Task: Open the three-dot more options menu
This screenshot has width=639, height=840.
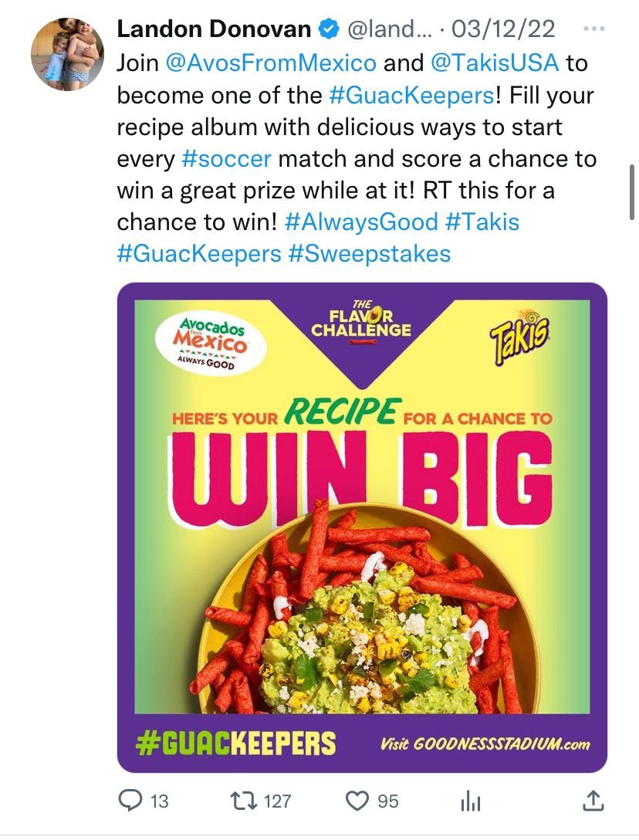Action: point(593,29)
